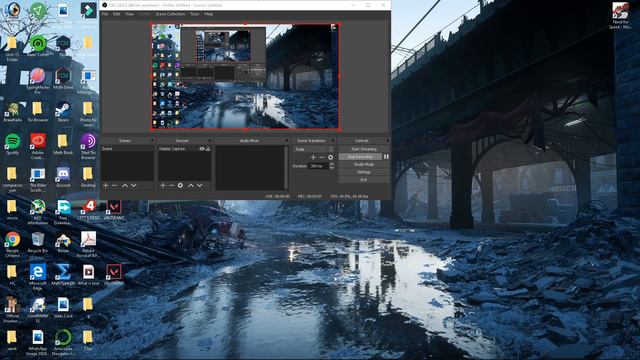Open the Help menu in OBS
Screen dimensions: 640x360
tap(209, 14)
